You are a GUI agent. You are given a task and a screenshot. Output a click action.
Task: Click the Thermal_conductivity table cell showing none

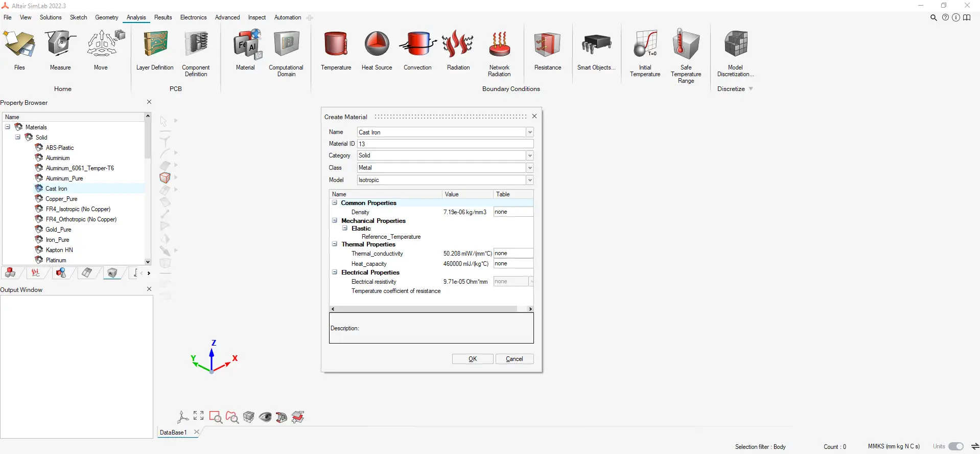513,253
